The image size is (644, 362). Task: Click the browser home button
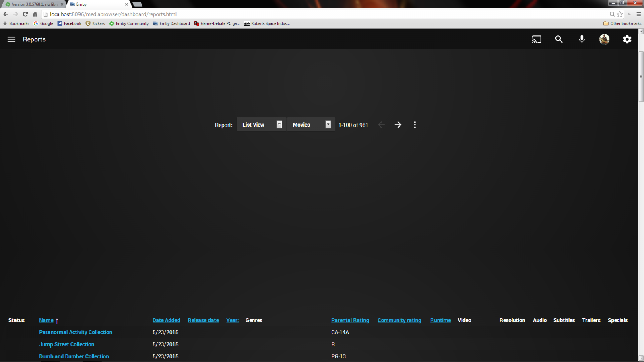[35, 14]
